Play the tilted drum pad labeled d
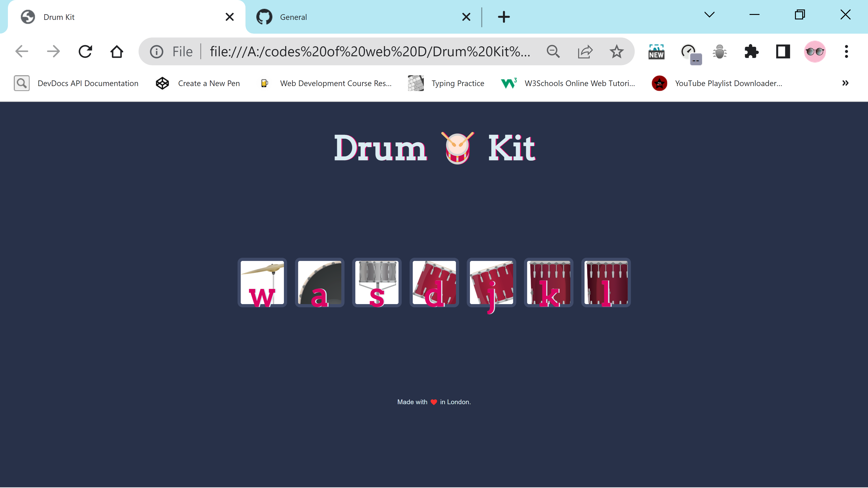The height and width of the screenshot is (488, 868). pyautogui.click(x=434, y=282)
